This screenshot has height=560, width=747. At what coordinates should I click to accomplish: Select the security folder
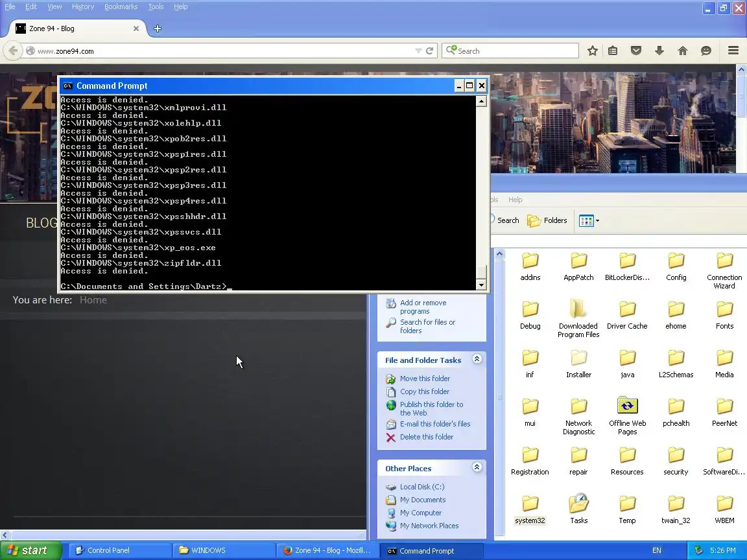676,461
